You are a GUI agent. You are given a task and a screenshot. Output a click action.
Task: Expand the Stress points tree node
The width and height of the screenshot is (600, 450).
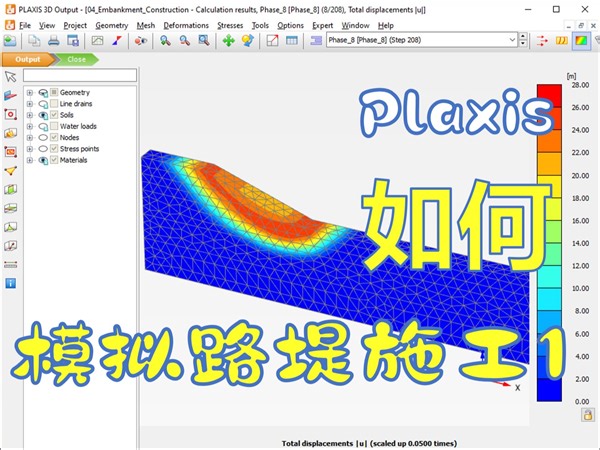[29, 149]
